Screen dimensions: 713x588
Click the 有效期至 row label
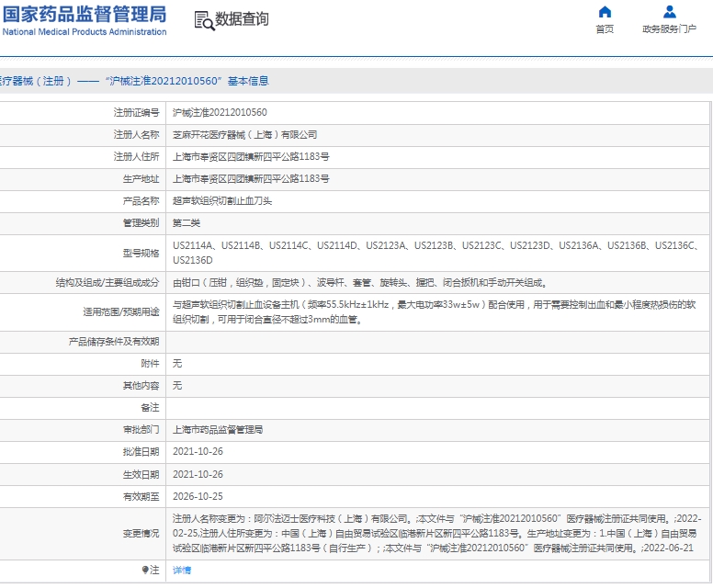[141, 497]
